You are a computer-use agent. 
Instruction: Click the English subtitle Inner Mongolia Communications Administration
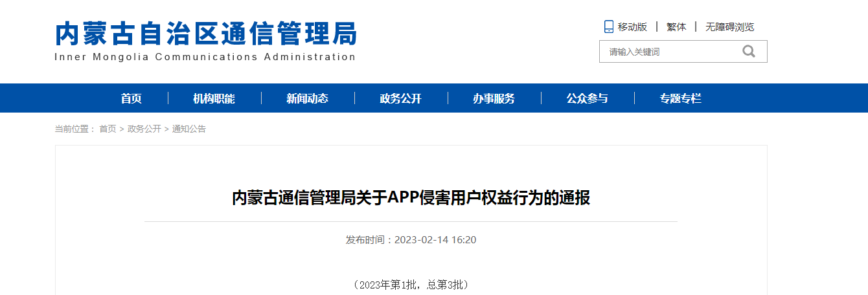pyautogui.click(x=205, y=57)
